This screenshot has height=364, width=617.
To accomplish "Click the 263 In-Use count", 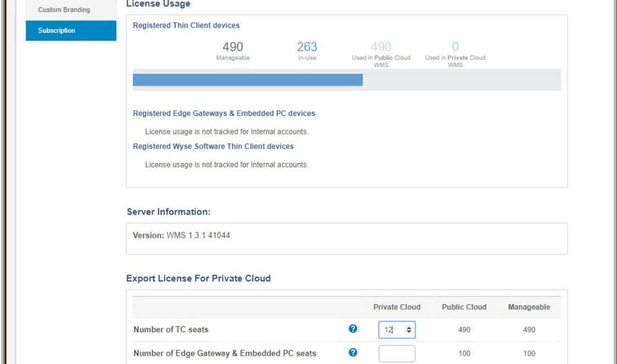I will [307, 47].
